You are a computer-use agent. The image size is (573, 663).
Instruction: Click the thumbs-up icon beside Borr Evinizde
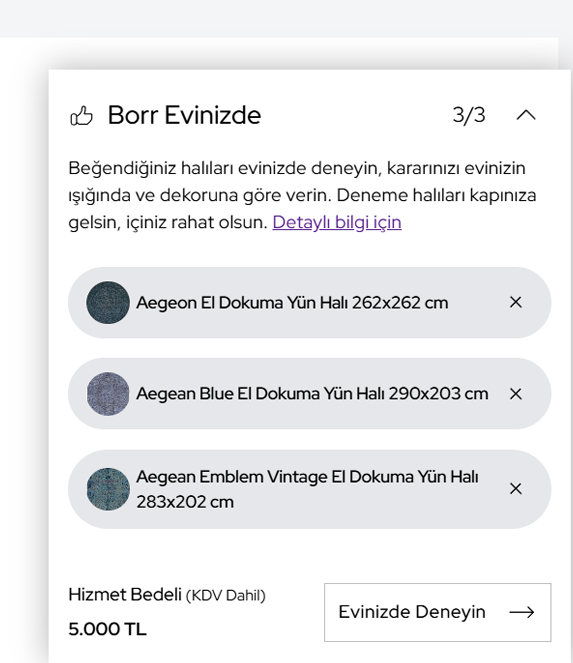(x=81, y=115)
